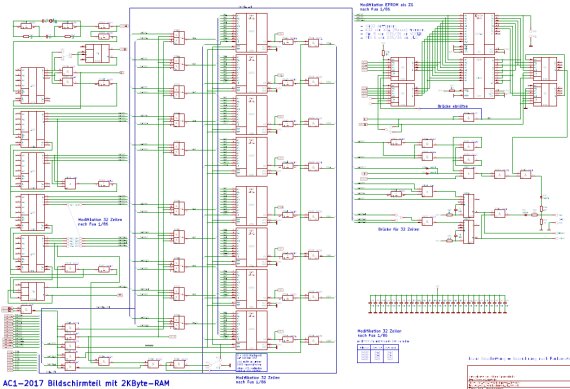This screenshot has width=570, height=389.
Task: Click the "AC1-2017 Bildschirmteil mit 2KByte-RAM" title
Action: (x=86, y=383)
